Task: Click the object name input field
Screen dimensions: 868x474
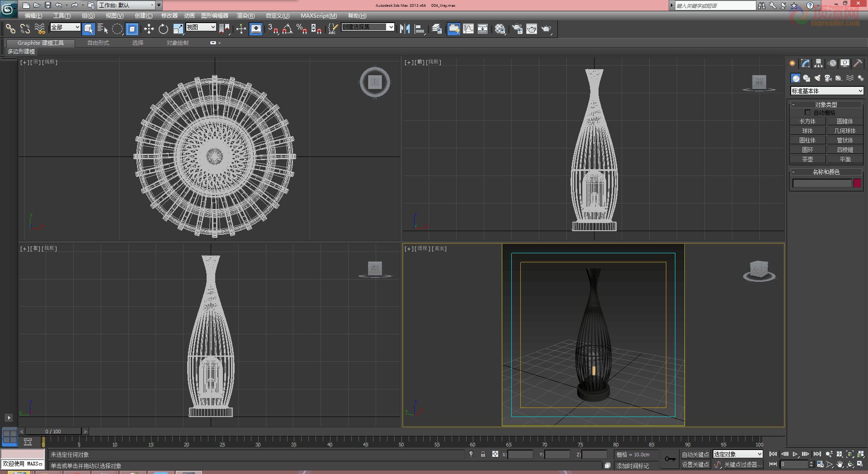Action: tap(822, 183)
